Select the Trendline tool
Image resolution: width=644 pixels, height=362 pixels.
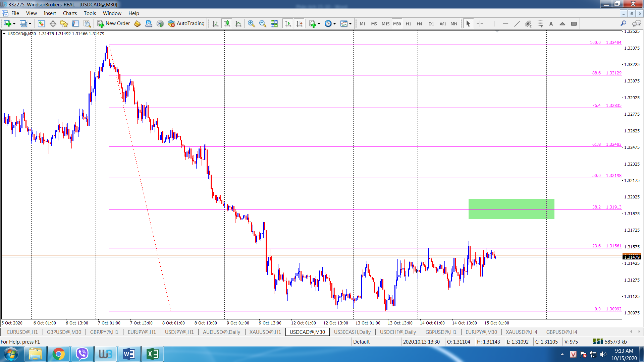pyautogui.click(x=517, y=23)
